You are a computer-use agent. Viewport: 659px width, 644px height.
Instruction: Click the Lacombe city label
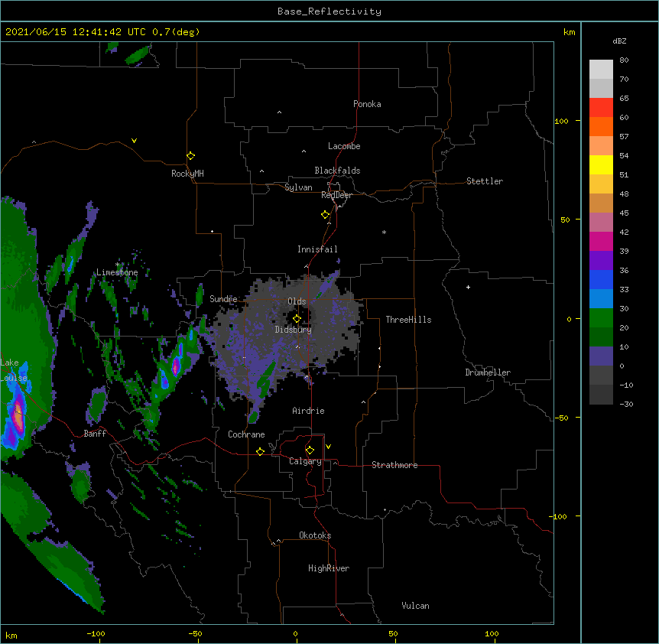pos(344,146)
